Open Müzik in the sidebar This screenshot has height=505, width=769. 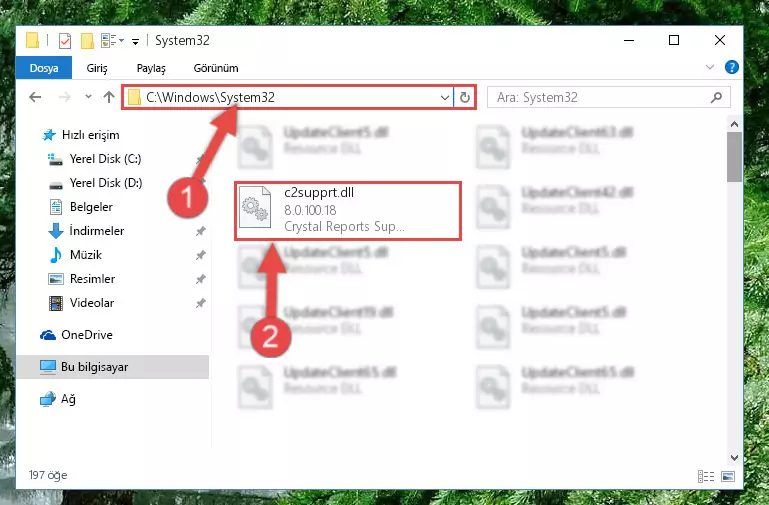pyautogui.click(x=75, y=255)
